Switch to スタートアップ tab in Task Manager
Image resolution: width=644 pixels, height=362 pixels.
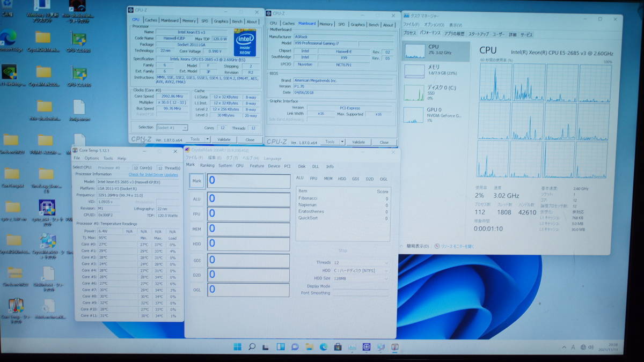coord(479,34)
